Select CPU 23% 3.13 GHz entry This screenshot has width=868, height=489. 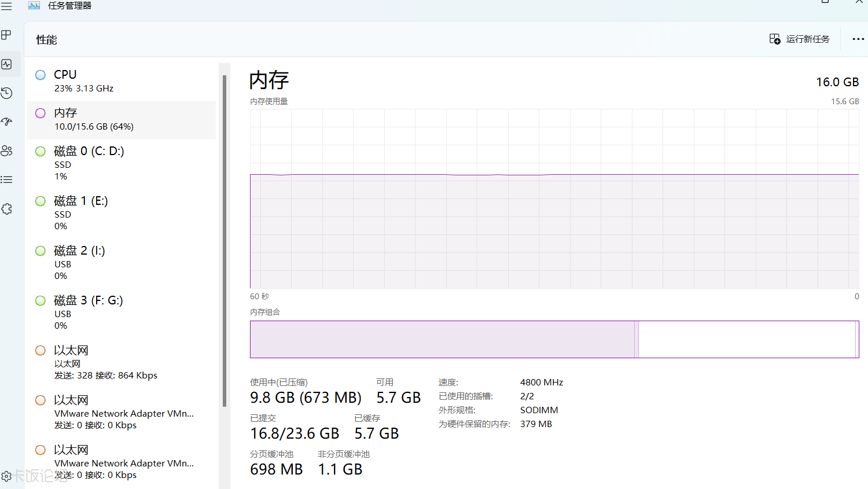122,82
